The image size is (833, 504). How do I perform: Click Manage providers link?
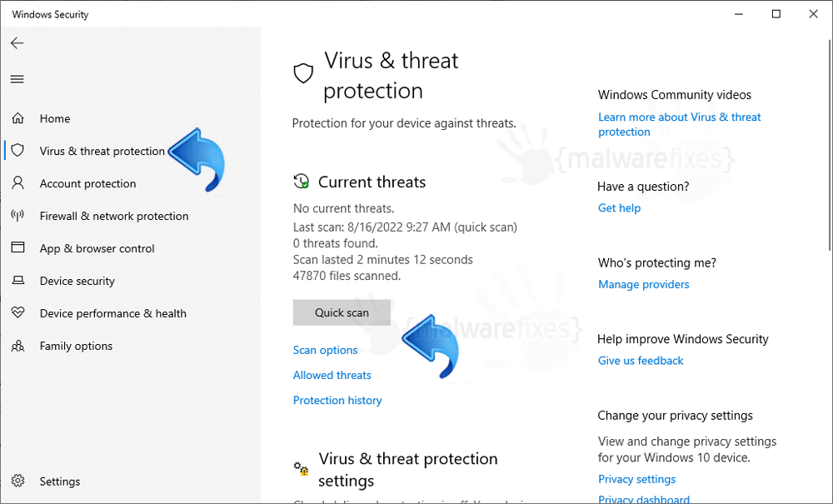643,284
